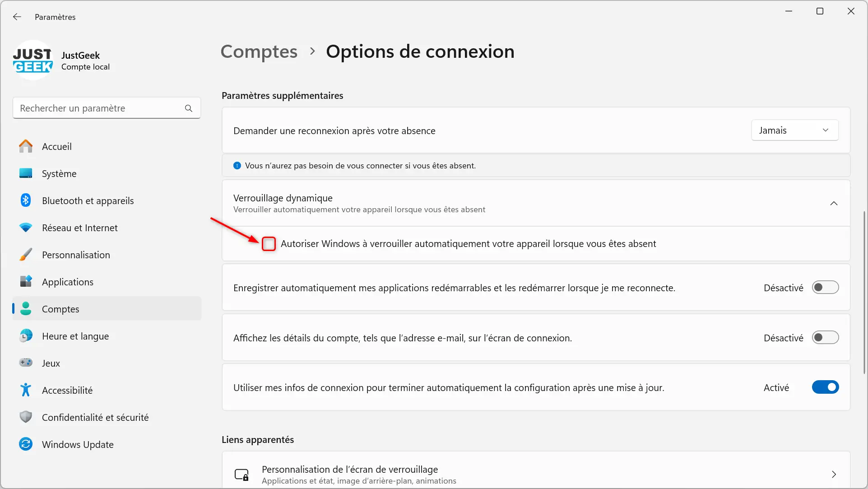The width and height of the screenshot is (868, 489).
Task: Click the Heure et langue menu item
Action: point(75,336)
